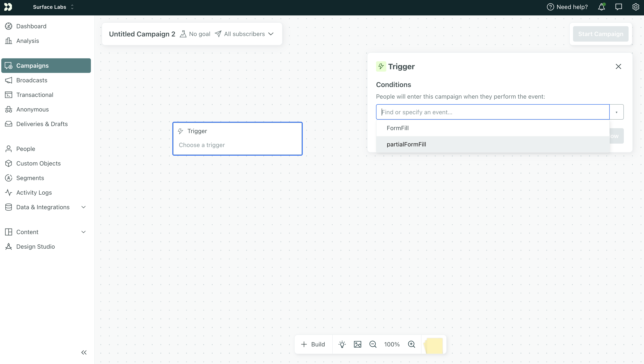Click the yellow sticky note swatch
644x364 pixels.
click(x=434, y=345)
